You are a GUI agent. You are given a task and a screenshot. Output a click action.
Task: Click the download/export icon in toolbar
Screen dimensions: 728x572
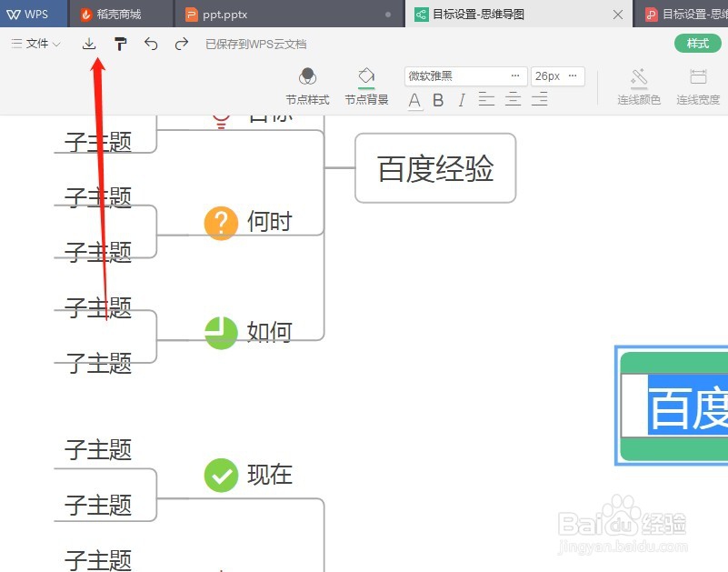[89, 45]
